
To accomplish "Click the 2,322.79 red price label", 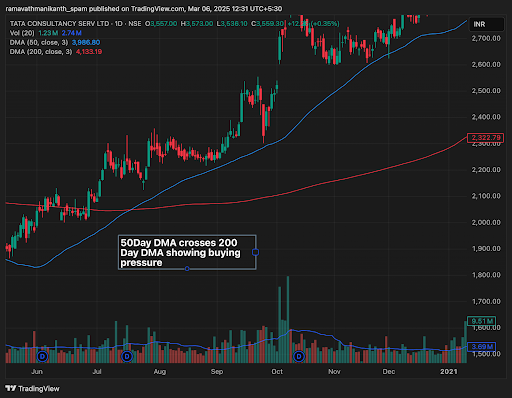I will coord(486,138).
